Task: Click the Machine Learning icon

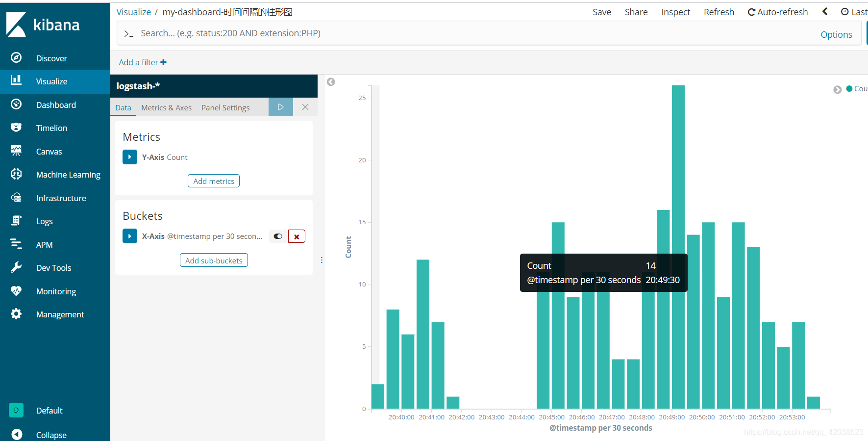Action: click(16, 174)
